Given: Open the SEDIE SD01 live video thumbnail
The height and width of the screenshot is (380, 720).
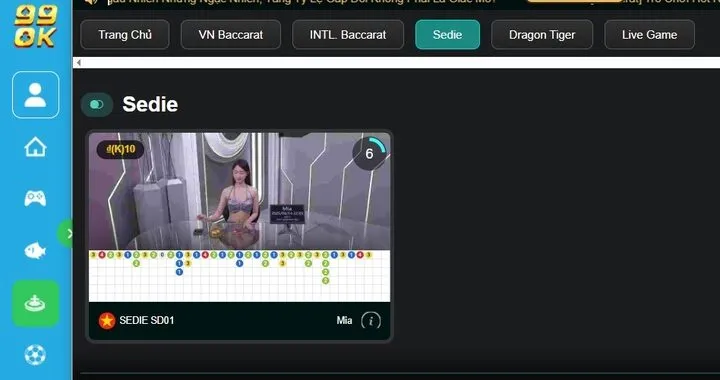Looking at the screenshot, I should [239, 191].
